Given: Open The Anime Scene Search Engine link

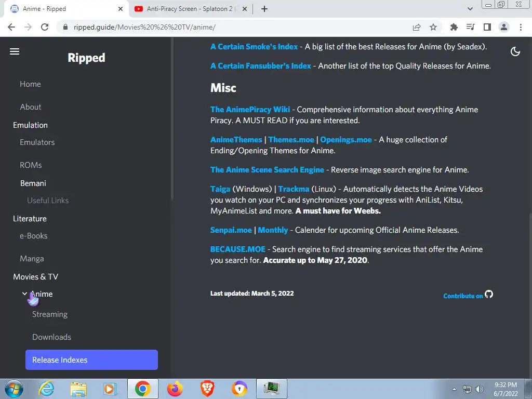Looking at the screenshot, I should coord(267,170).
